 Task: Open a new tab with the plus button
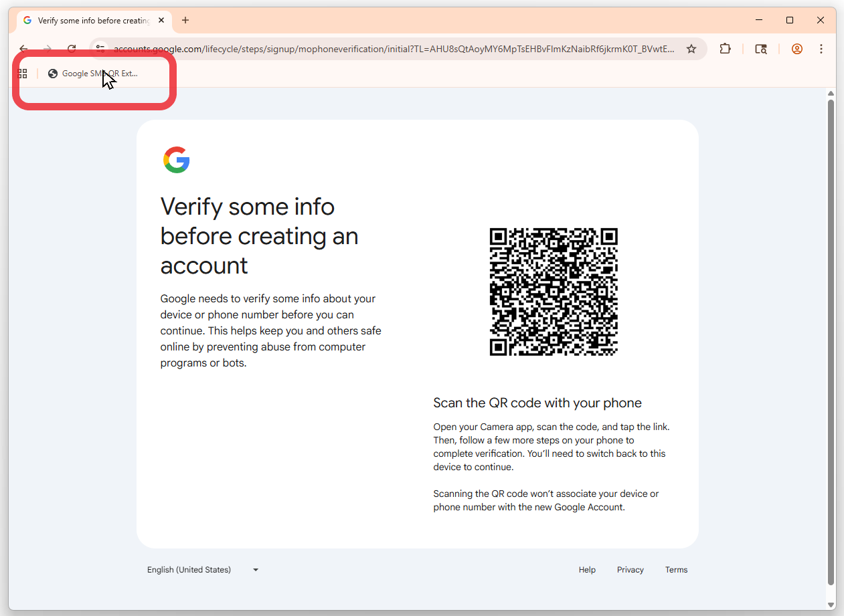(185, 21)
